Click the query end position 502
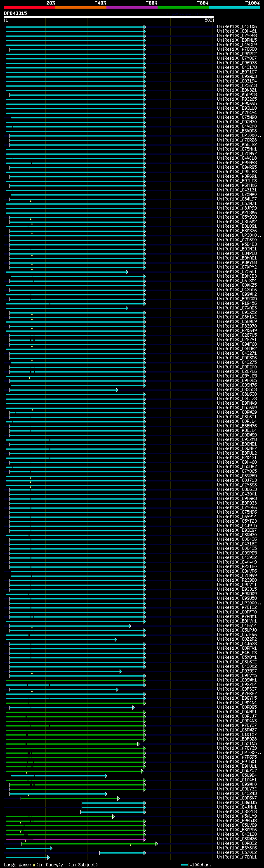Screen dimensions: 264x868 [208, 20]
